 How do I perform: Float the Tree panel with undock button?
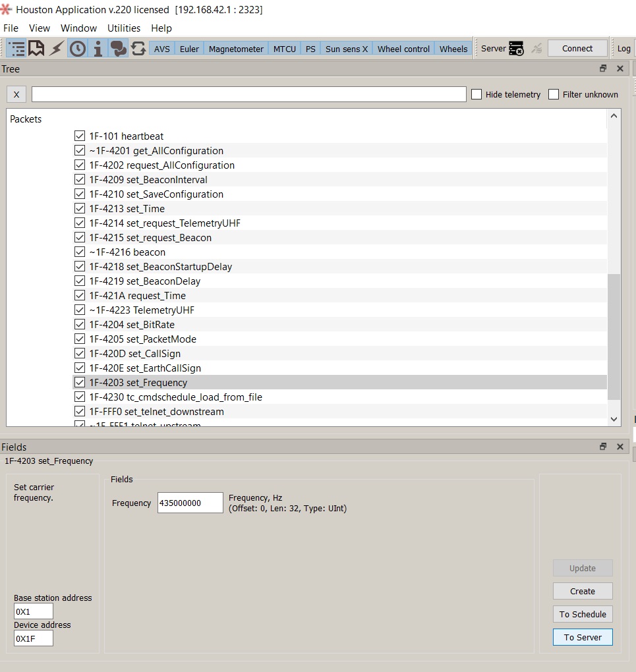click(602, 69)
